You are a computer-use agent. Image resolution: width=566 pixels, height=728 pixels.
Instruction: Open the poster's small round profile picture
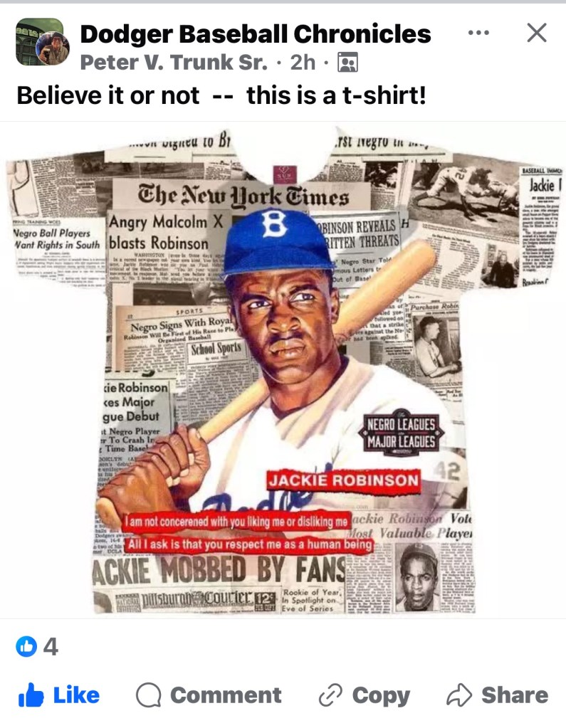[x=53, y=48]
